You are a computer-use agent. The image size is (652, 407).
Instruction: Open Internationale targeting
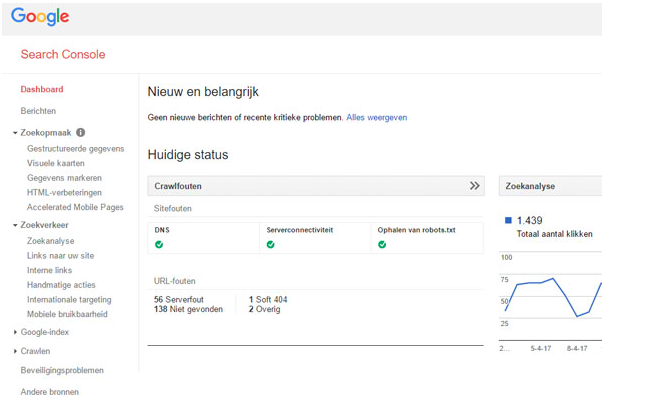69,300
